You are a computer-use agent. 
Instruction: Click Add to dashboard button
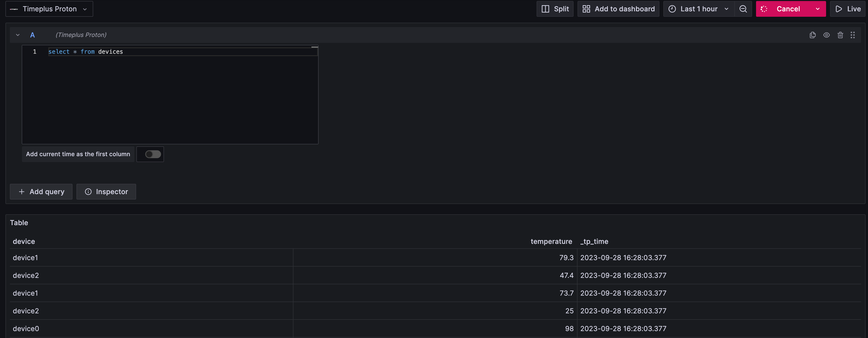618,9
